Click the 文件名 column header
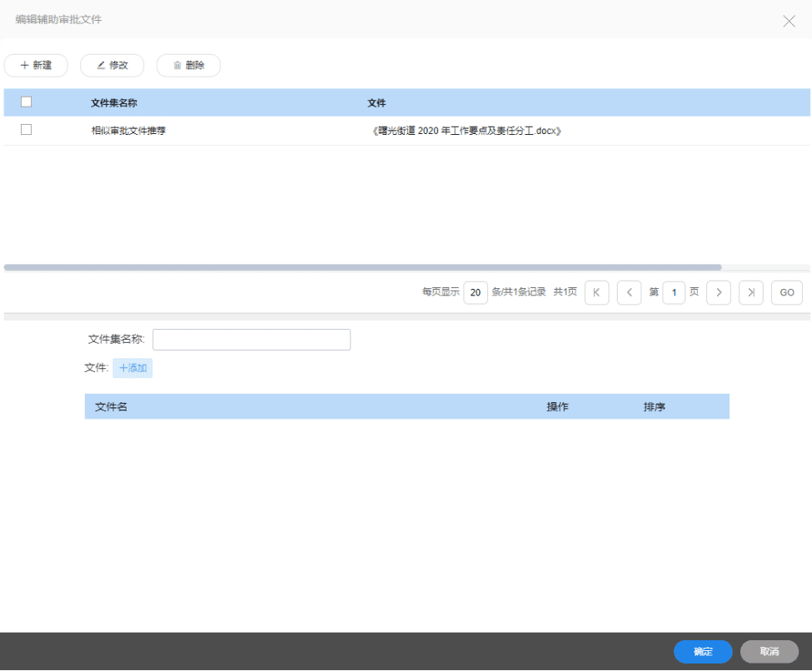The width and height of the screenshot is (812, 671). (x=111, y=407)
